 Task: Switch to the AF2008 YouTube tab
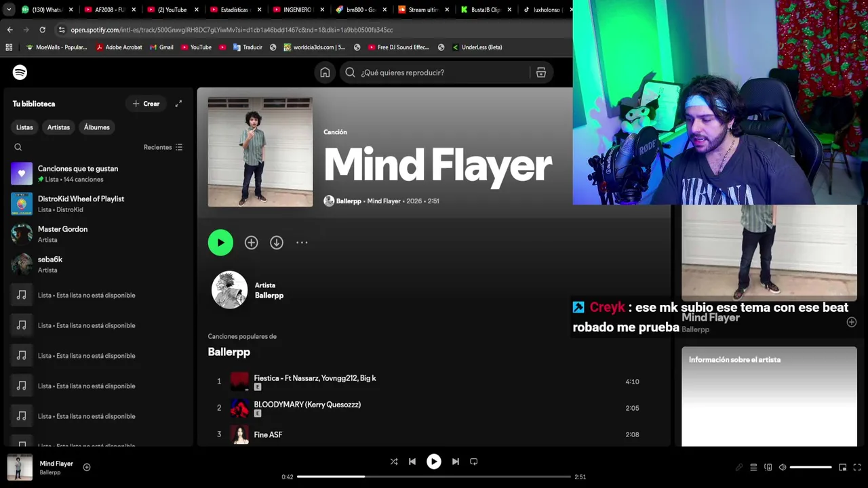pos(108,9)
